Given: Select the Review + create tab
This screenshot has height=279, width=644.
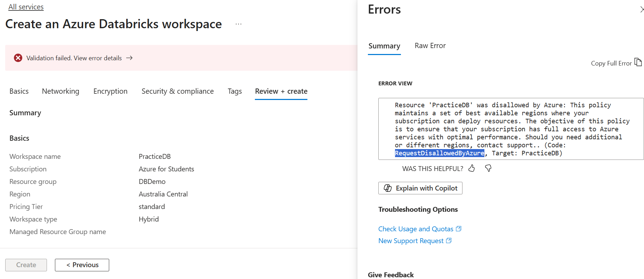Looking at the screenshot, I should (281, 91).
